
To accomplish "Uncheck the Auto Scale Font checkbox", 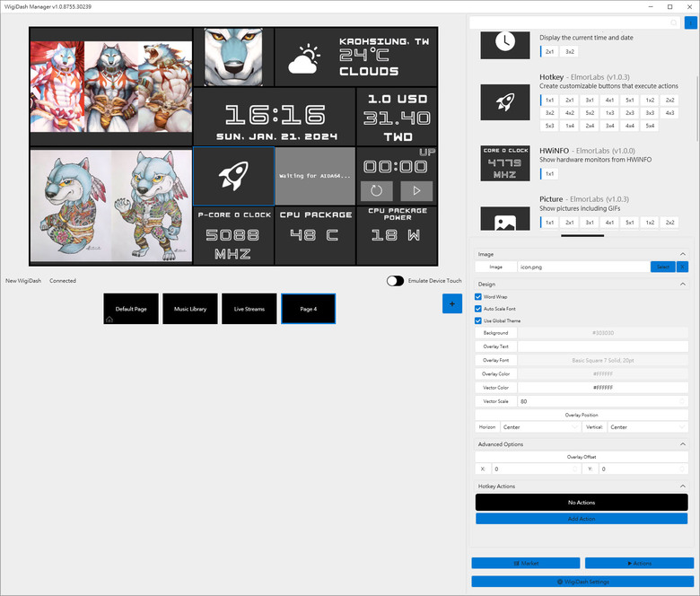I will tap(478, 309).
